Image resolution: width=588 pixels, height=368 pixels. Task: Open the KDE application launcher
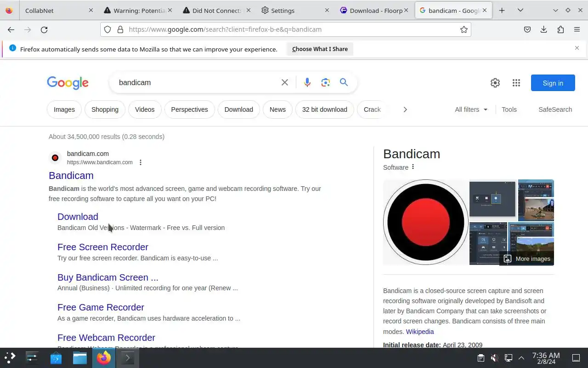point(10,357)
